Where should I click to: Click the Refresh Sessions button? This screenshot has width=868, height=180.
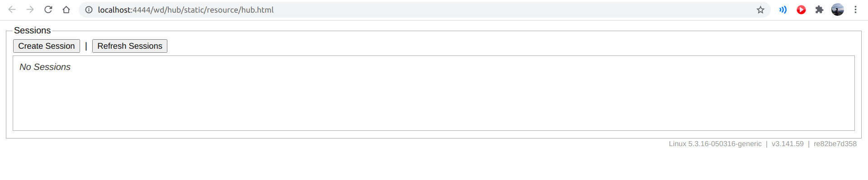coord(130,46)
